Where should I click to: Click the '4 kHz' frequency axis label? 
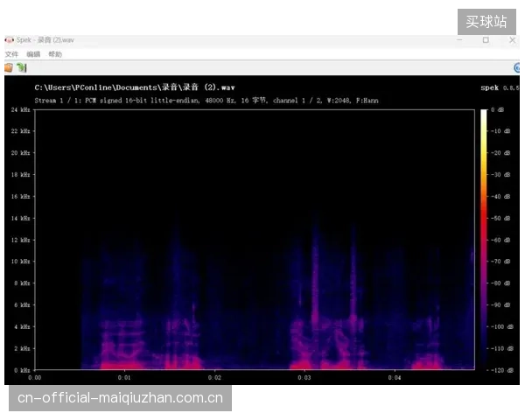click(22, 327)
